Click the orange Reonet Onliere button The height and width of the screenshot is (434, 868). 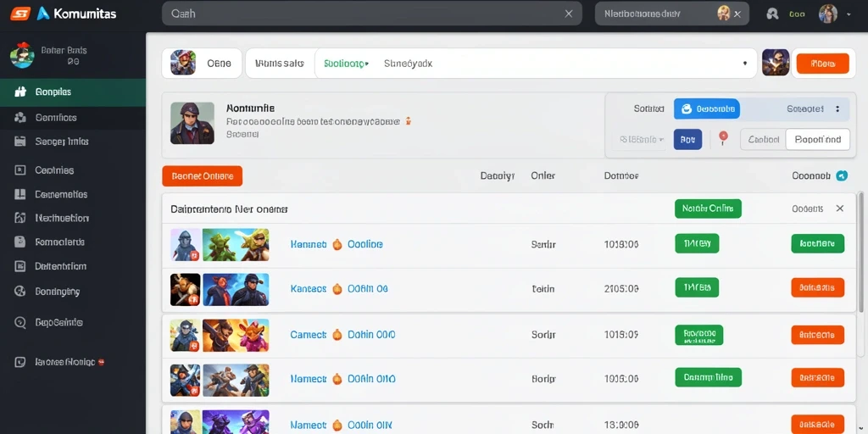click(202, 176)
